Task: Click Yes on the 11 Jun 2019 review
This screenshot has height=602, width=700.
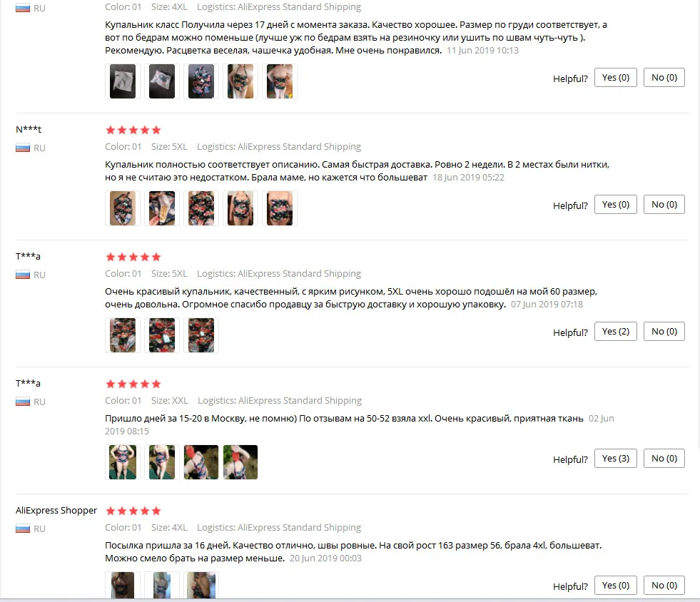Action: [615, 78]
